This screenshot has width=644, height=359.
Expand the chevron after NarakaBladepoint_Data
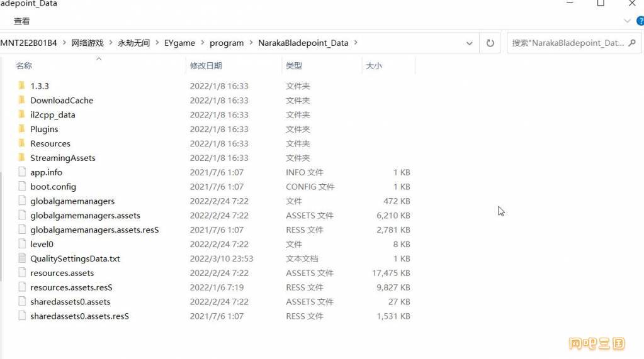point(356,42)
